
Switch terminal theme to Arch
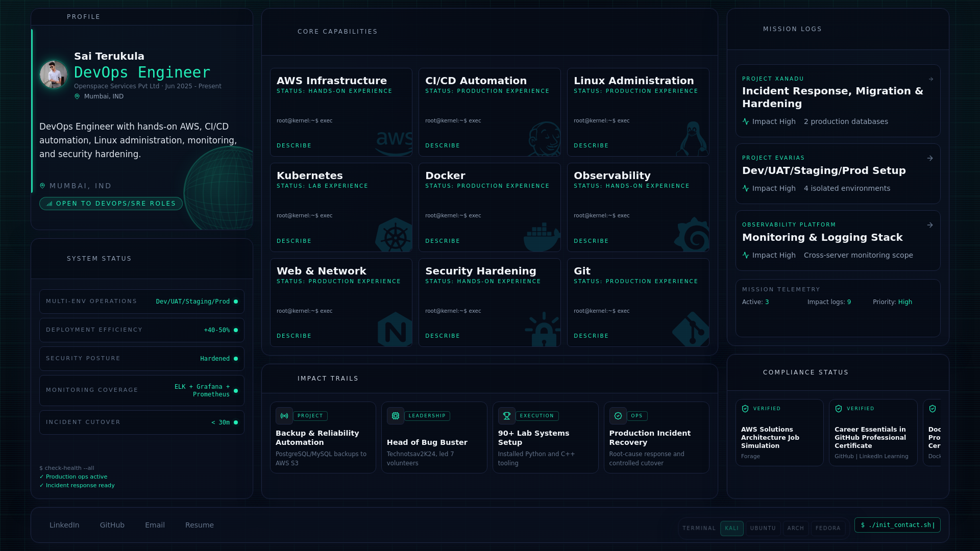tap(796, 529)
